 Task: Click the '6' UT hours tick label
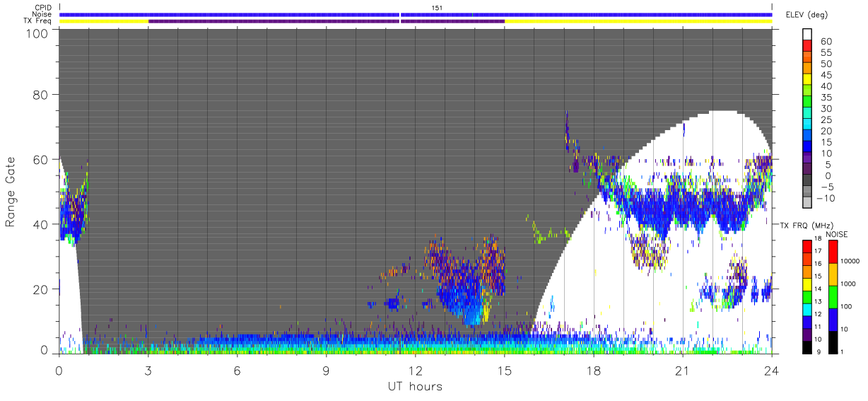(x=237, y=370)
